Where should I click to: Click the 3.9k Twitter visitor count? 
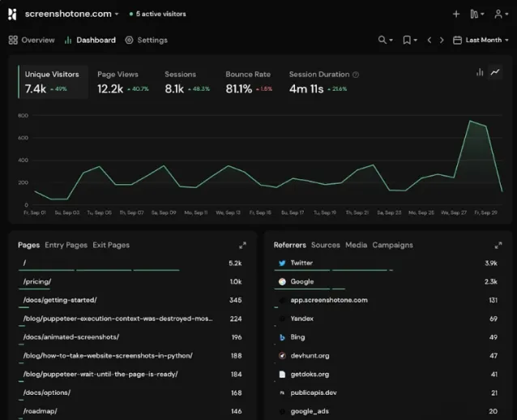click(x=491, y=264)
